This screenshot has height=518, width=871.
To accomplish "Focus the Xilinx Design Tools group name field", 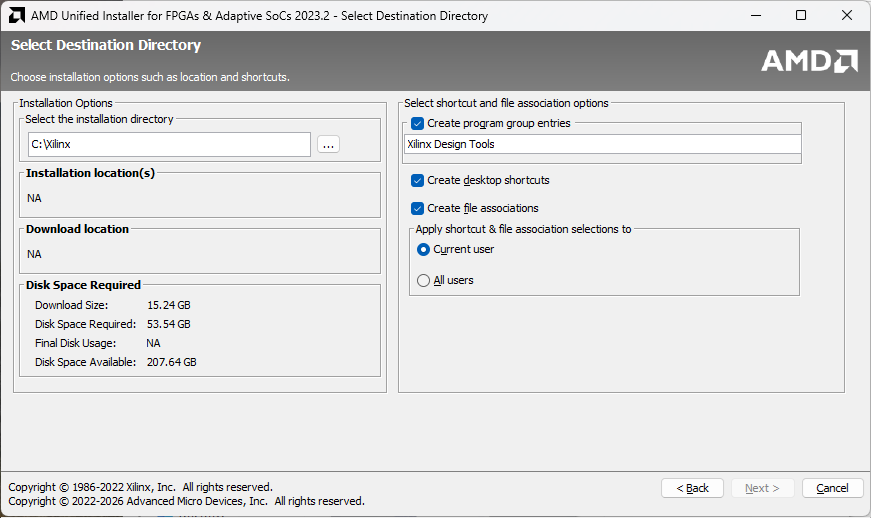I will (601, 144).
